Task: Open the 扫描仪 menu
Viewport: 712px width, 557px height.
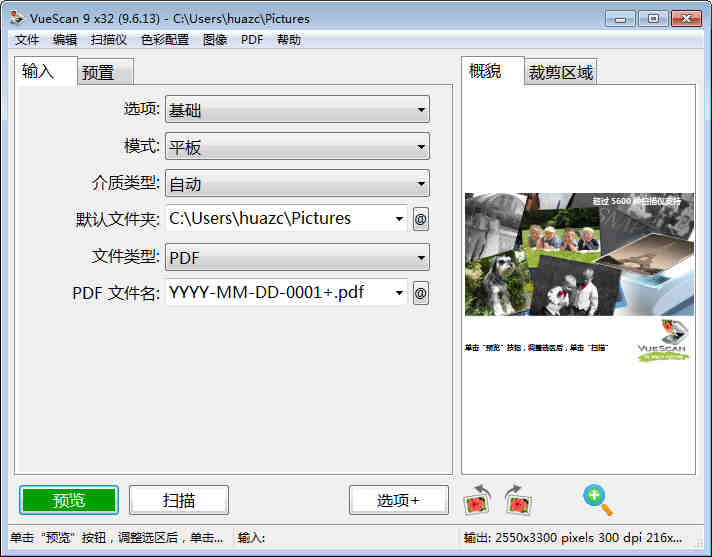Action: coord(109,40)
